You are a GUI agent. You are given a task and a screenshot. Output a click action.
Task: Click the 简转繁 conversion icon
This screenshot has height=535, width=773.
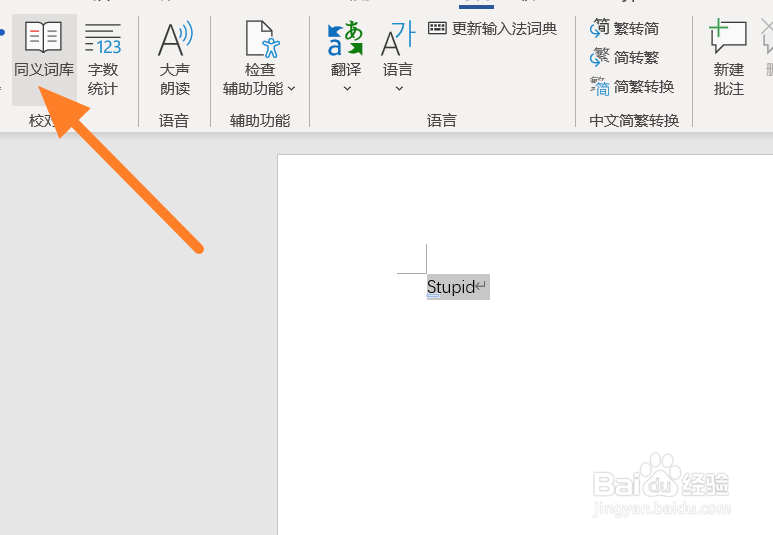(599, 57)
